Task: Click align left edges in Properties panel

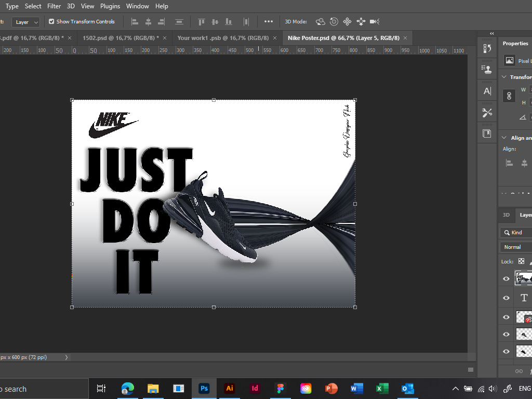Action: [x=509, y=163]
